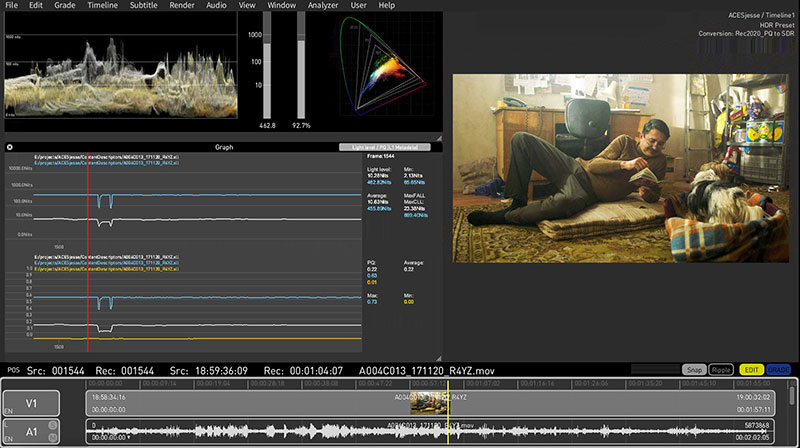Click the Src: 001544 frame counter
The width and height of the screenshot is (800, 448).
click(56, 370)
